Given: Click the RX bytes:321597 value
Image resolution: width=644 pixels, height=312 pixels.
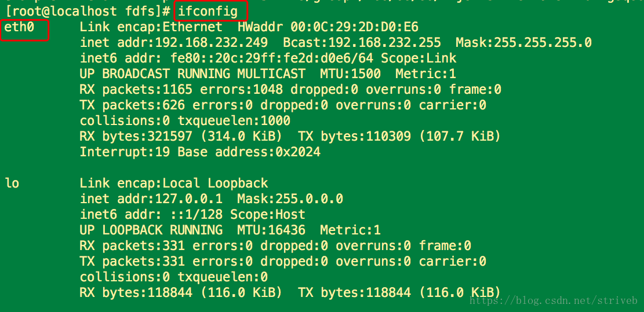Looking at the screenshot, I should pyautogui.click(x=136, y=136).
